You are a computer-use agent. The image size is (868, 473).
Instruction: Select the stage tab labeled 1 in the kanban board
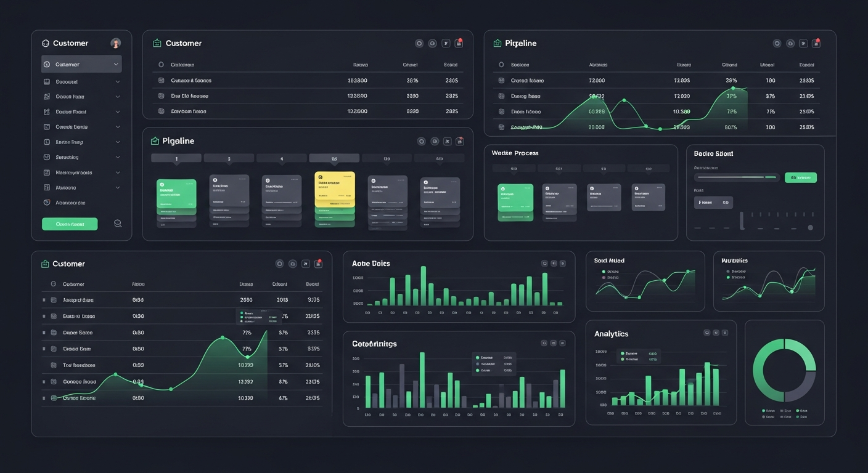tap(176, 158)
